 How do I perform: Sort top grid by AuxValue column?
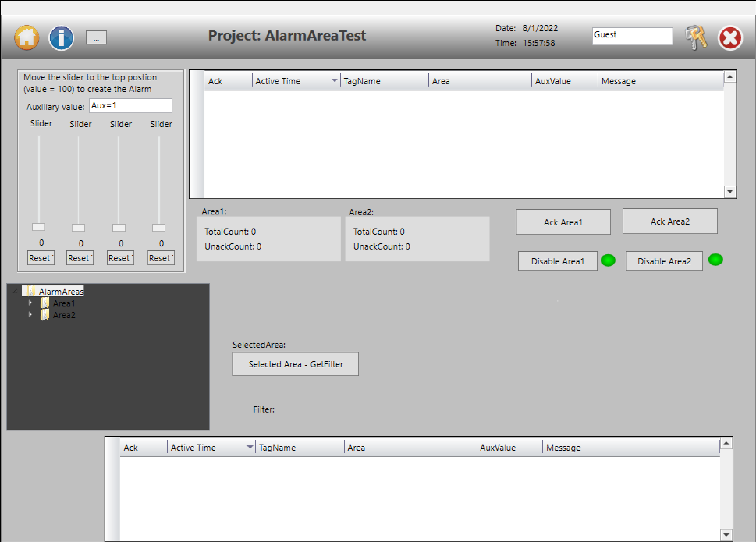(x=565, y=81)
